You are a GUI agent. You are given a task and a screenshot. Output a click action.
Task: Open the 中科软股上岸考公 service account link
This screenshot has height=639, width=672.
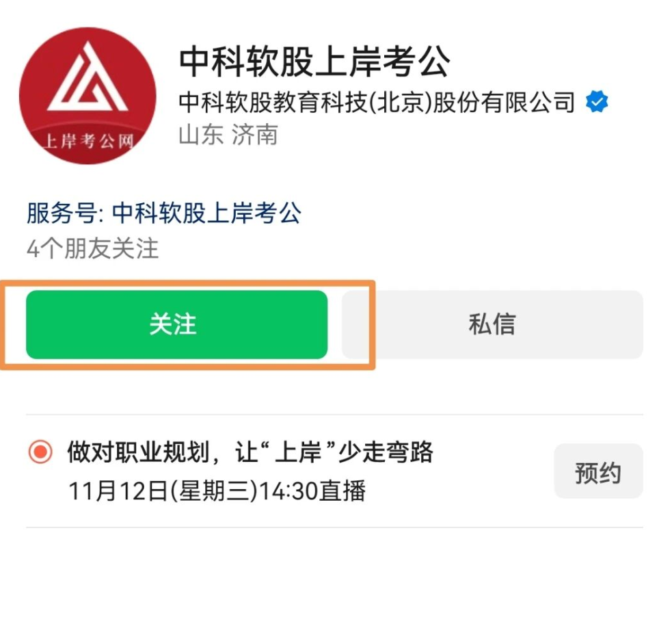(x=206, y=213)
